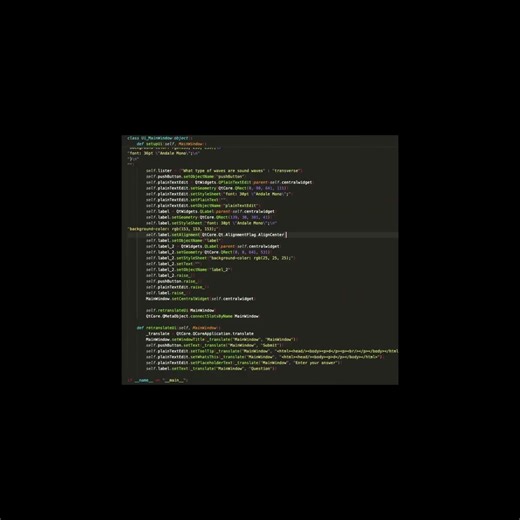520x520 pixels.
Task: Click the self.label.setObjectName line
Action: pos(183,241)
